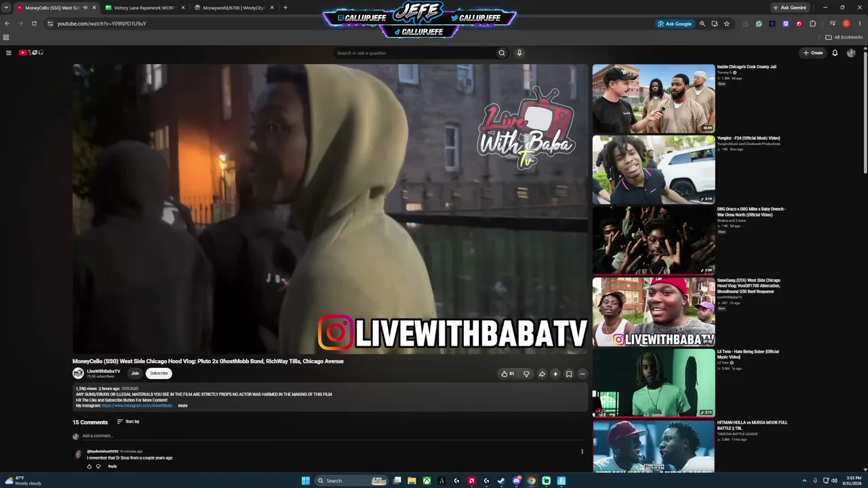Viewport: 868px width, 488px height.
Task: Open SaneGang (OTA) West Side Chicago thumbnail
Action: [x=654, y=312]
